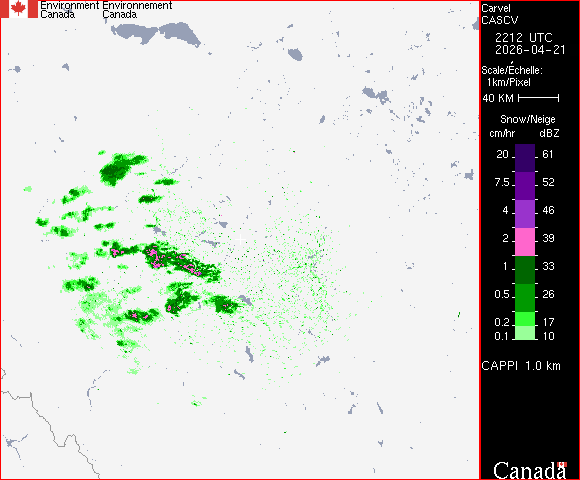This screenshot has height=480, width=580.
Task: Click the small flag above Canada wordmark
Action: point(562,464)
